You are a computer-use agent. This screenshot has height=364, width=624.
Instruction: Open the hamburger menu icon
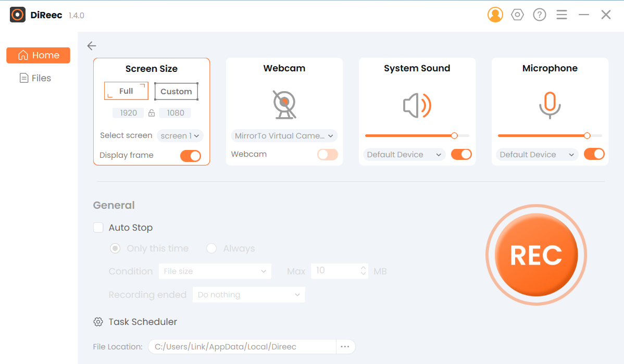tap(561, 15)
